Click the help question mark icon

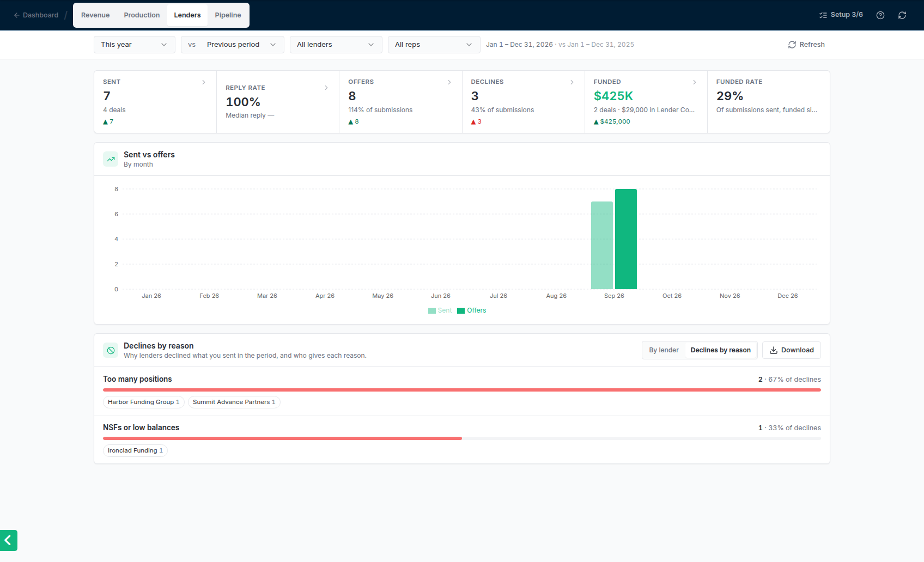(x=880, y=15)
